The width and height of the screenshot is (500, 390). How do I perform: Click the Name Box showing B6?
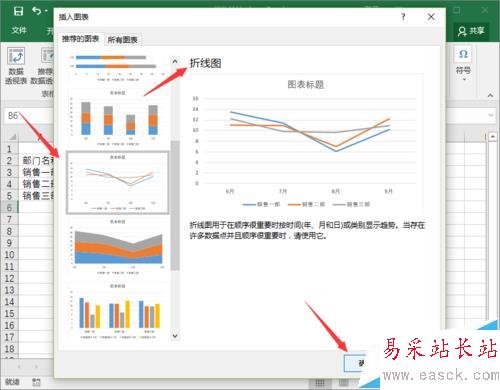[28, 116]
